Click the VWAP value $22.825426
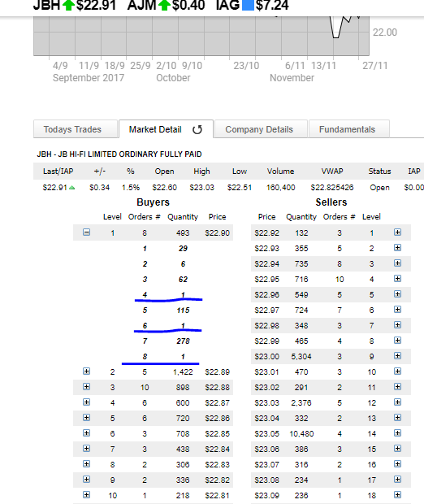This screenshot has height=504, width=424. (332, 188)
